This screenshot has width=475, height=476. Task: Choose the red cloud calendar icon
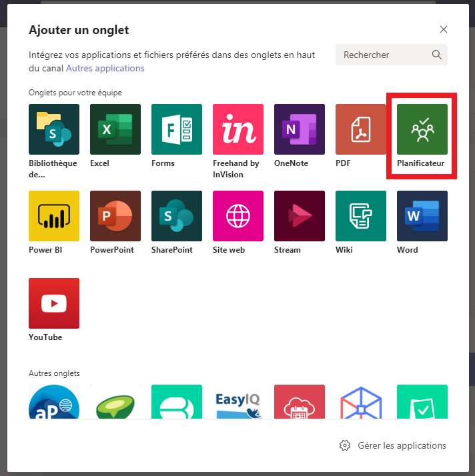(300, 401)
